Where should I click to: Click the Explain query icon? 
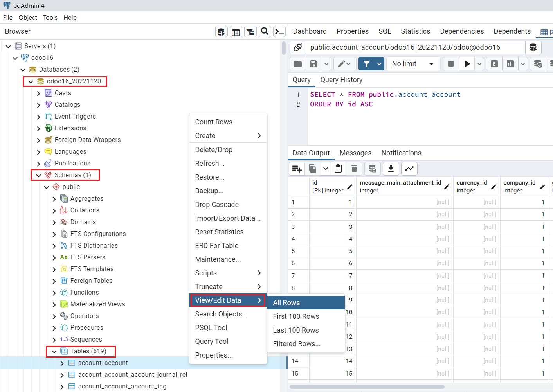tap(494, 64)
